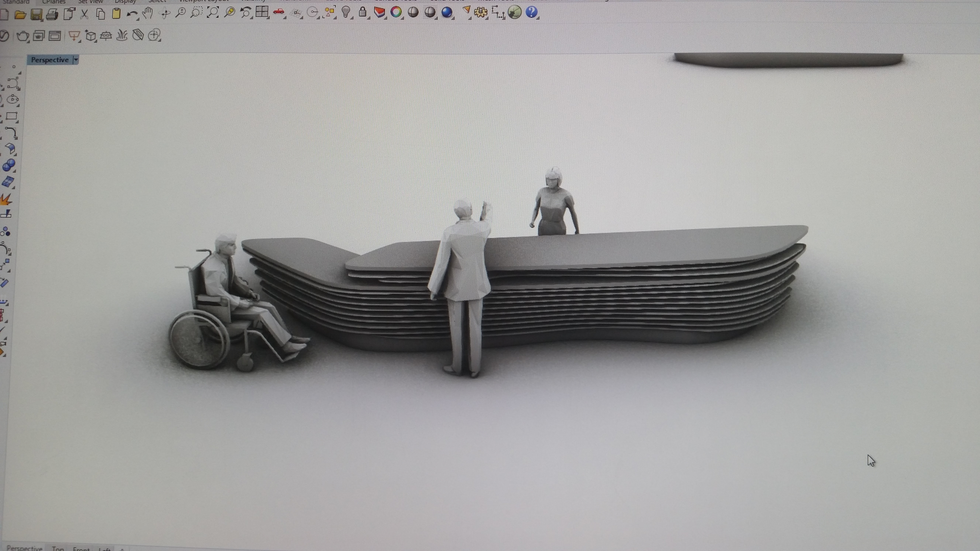
Task: Click the Open file folder icon
Action: 20,15
